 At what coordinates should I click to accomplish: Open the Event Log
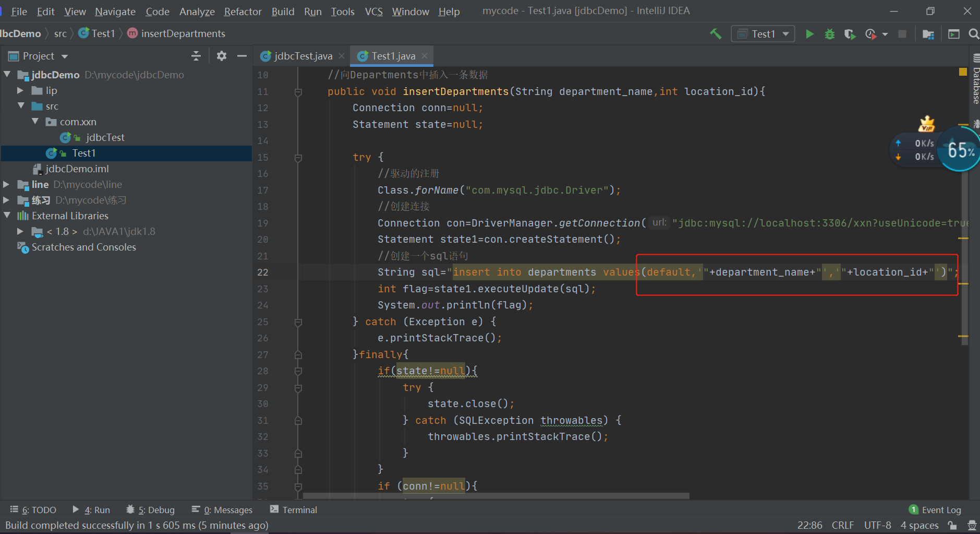(x=935, y=510)
